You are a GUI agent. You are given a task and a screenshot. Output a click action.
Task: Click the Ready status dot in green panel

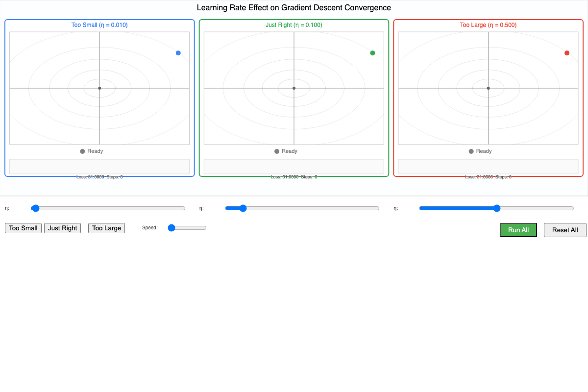tap(277, 151)
